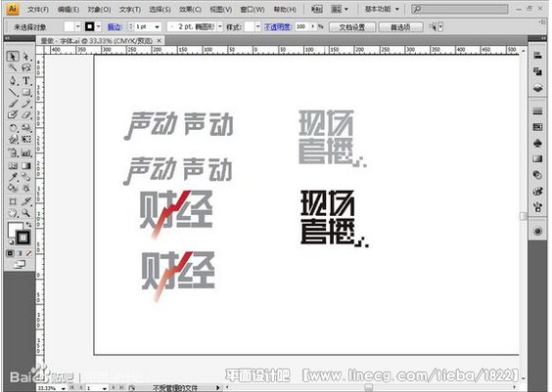
Task: Select the Column Graph tool
Action: [26, 152]
